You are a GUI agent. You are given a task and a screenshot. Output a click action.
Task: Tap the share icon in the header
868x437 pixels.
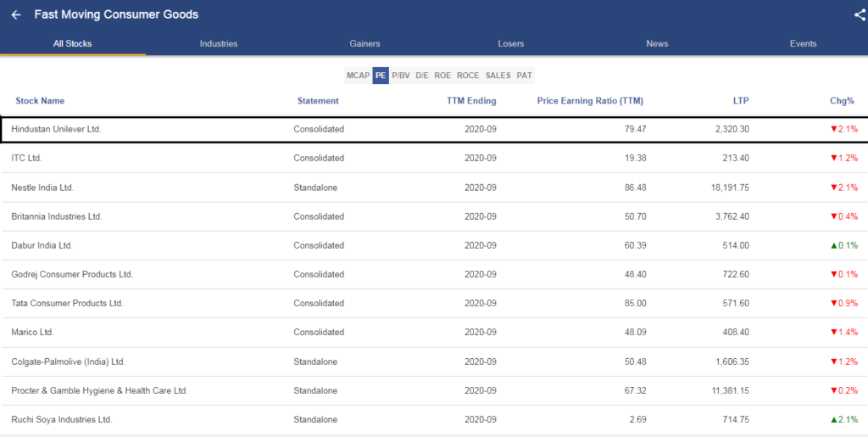860,15
